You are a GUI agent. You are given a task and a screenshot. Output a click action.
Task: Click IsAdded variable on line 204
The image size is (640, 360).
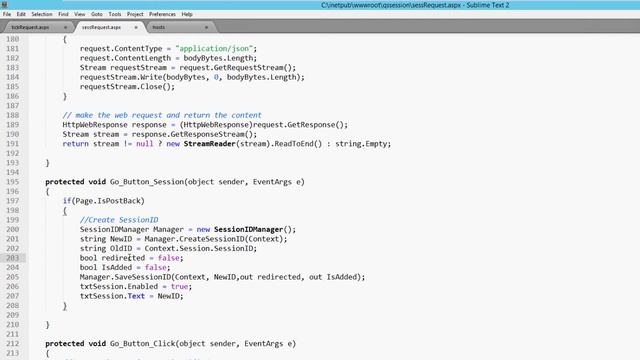click(117, 267)
